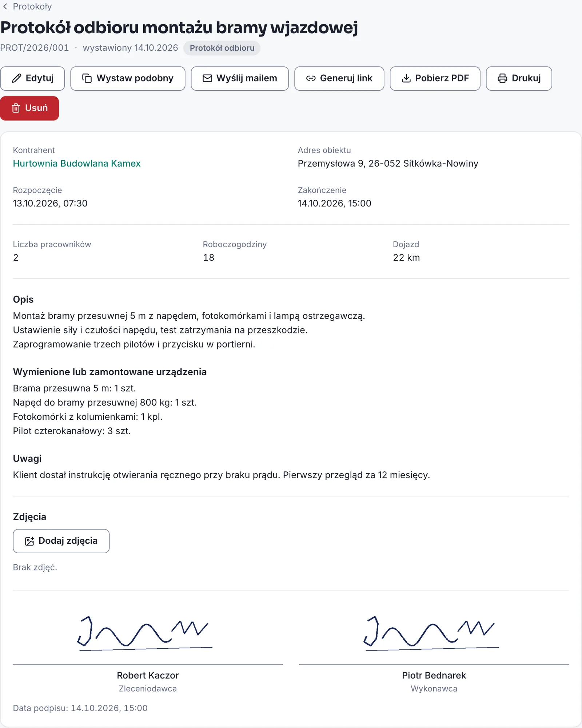This screenshot has height=728, width=582.
Task: Click the Roboczogodziny value 18
Action: coord(208,258)
